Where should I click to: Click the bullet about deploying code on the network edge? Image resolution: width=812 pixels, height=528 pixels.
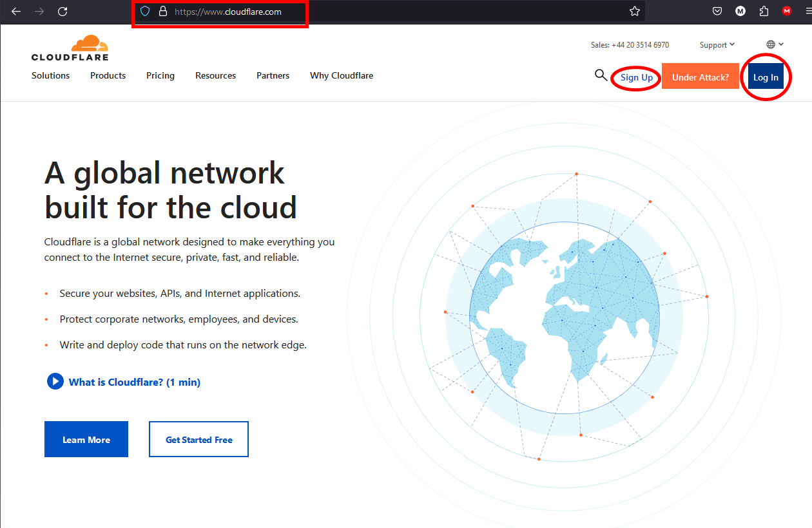click(x=183, y=344)
